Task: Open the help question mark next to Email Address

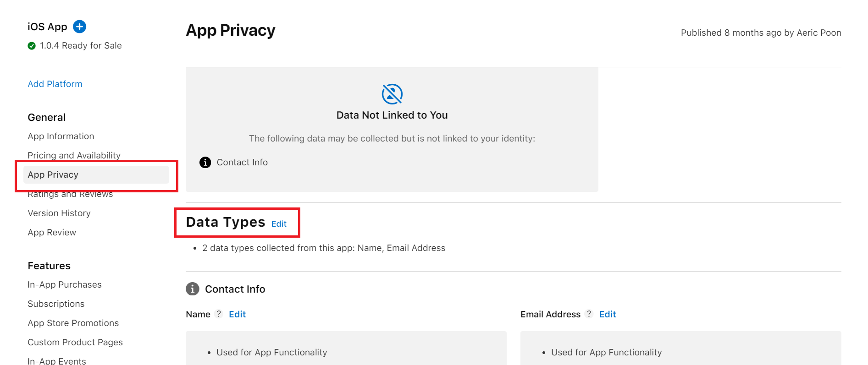Action: (589, 314)
